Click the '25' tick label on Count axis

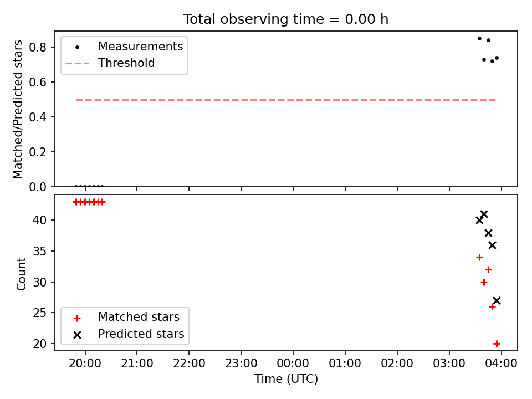(x=39, y=313)
